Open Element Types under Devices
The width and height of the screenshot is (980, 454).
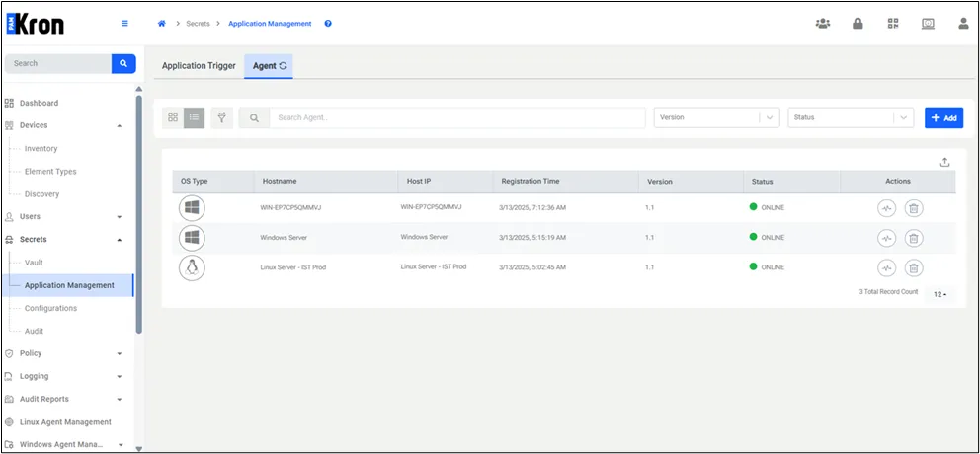50,171
